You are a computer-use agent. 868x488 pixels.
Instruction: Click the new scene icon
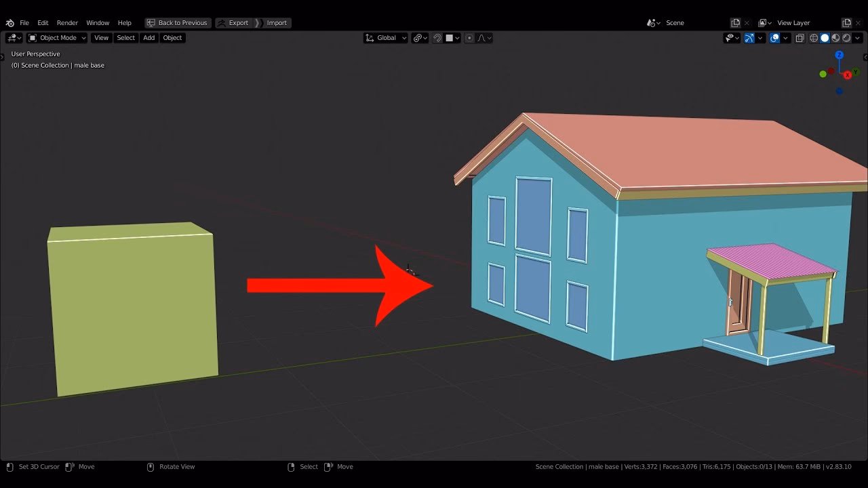[735, 23]
